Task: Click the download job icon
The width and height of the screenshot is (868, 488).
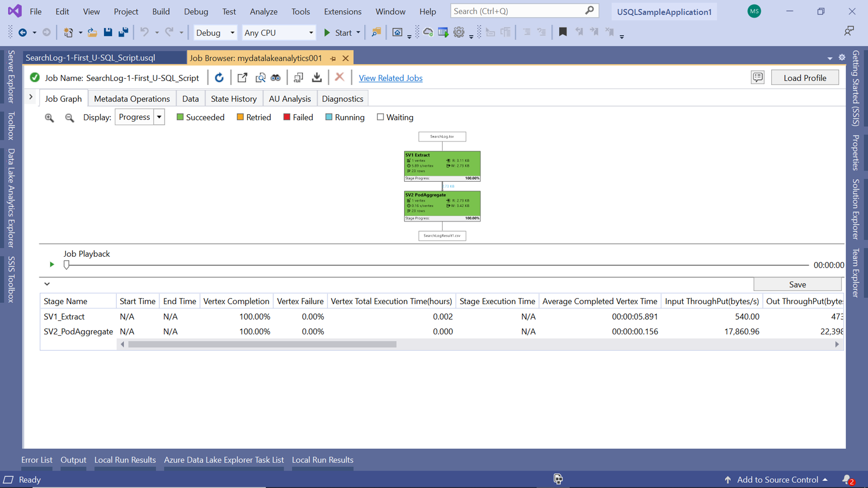Action: coord(317,78)
